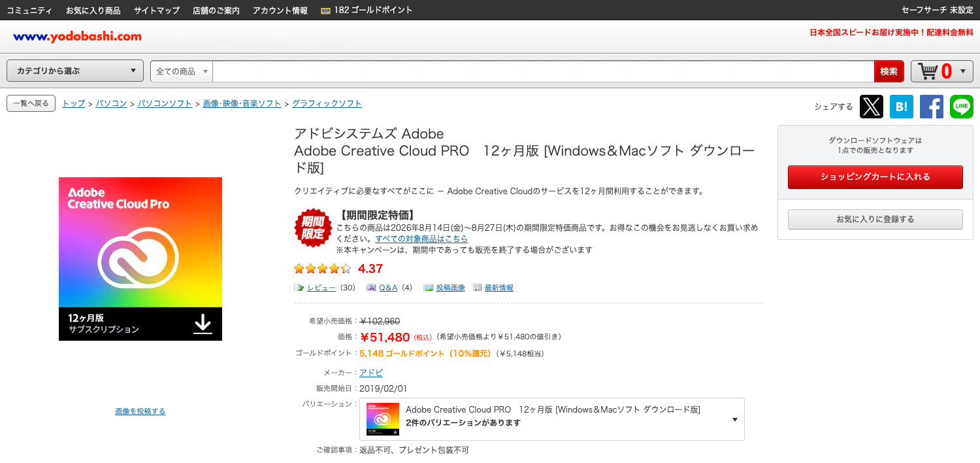
Task: Share via Hatena Bookmark B! icon
Action: click(x=901, y=107)
